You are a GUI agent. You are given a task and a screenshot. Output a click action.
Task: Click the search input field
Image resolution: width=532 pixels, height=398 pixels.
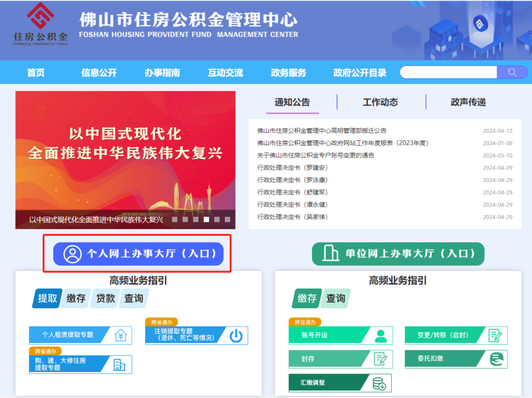pos(448,73)
